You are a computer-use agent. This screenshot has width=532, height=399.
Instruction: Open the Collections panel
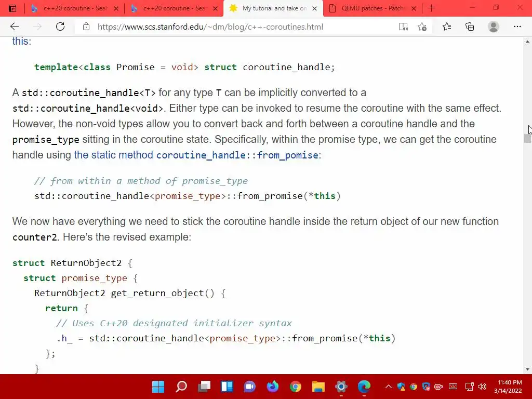(x=470, y=26)
